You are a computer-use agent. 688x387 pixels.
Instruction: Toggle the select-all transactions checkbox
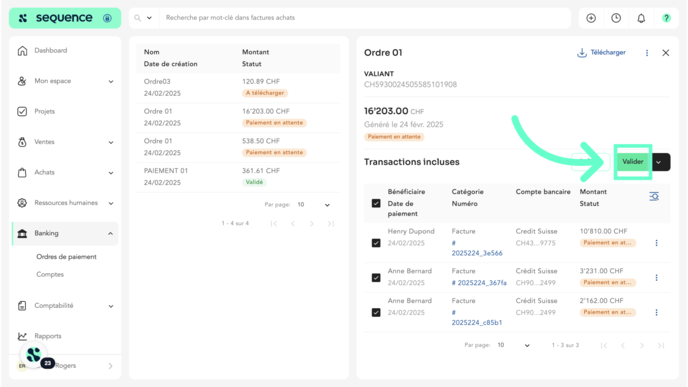[376, 203]
